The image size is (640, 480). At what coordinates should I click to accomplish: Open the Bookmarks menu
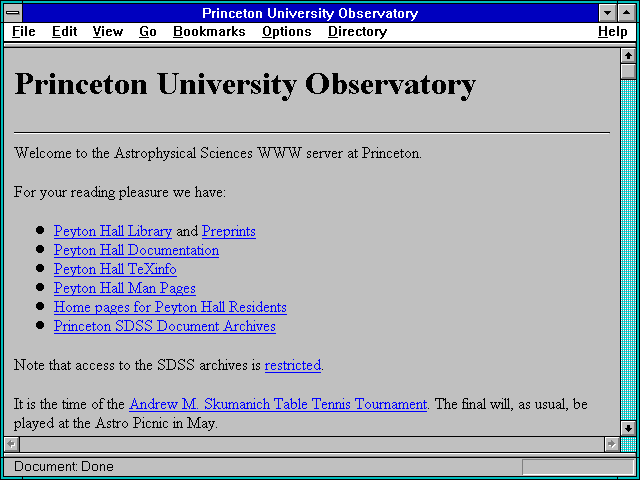tap(209, 32)
